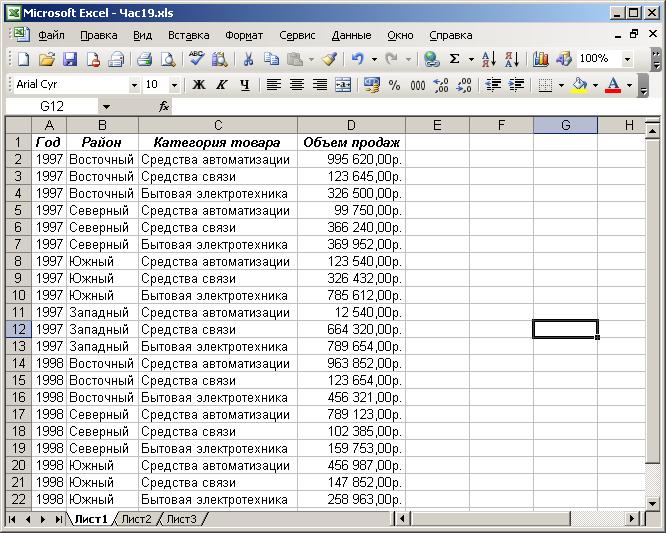This screenshot has width=666, height=533.
Task: Open the Файл menu
Action: tap(51, 35)
